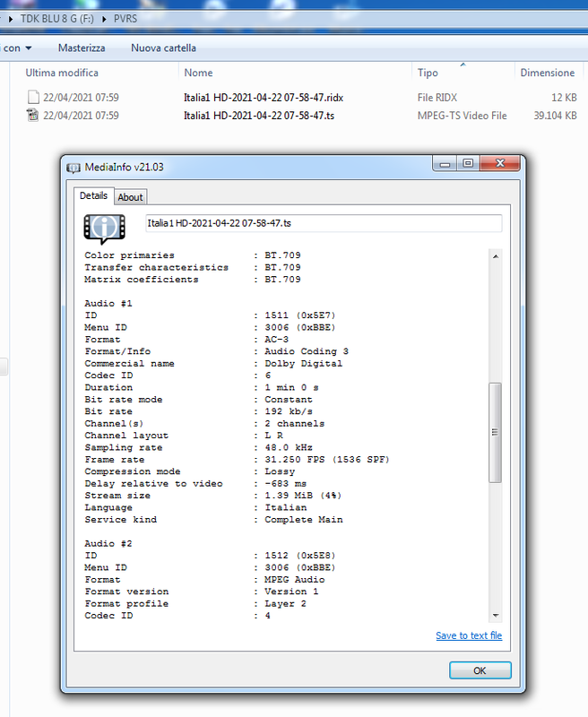Click the 'Layer 2' format profile value
Image resolution: width=588 pixels, height=717 pixels.
(x=285, y=603)
